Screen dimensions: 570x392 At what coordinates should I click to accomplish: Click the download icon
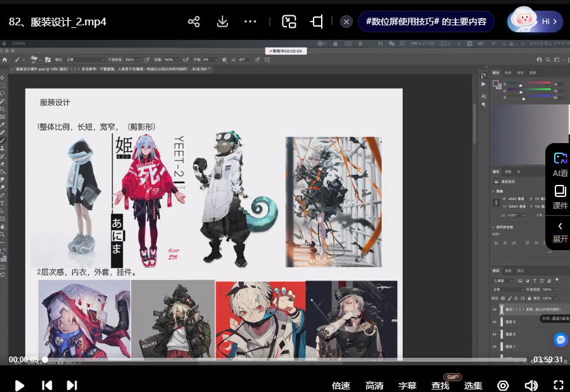pyautogui.click(x=222, y=22)
